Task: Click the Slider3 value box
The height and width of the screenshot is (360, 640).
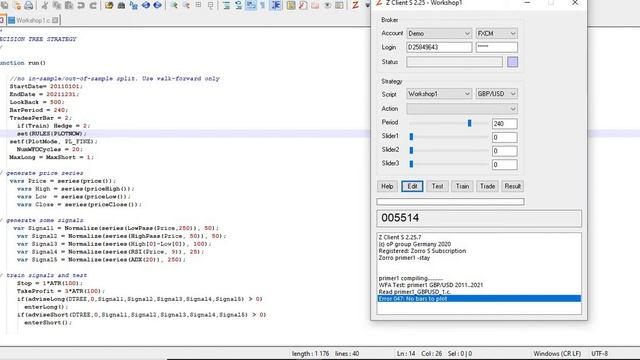Action: (x=504, y=165)
